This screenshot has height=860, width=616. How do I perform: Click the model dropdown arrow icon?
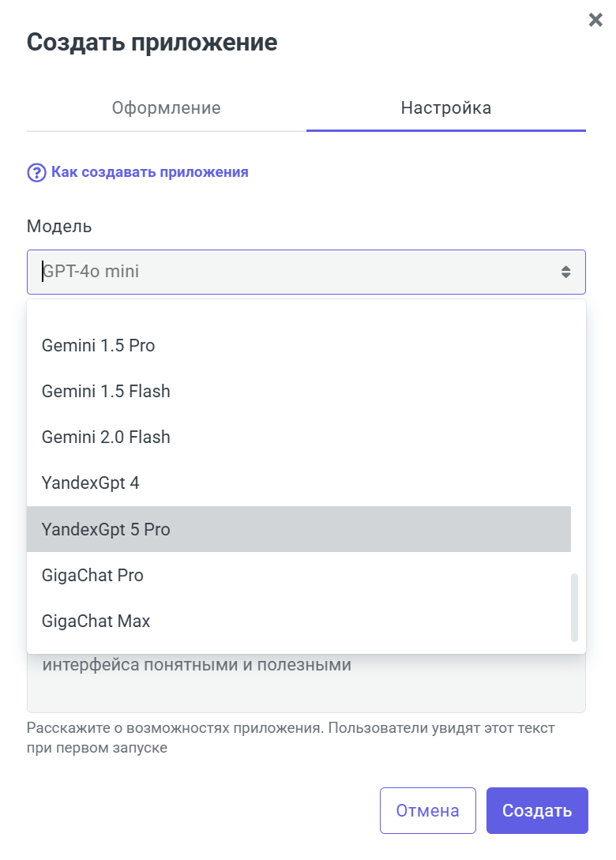565,272
